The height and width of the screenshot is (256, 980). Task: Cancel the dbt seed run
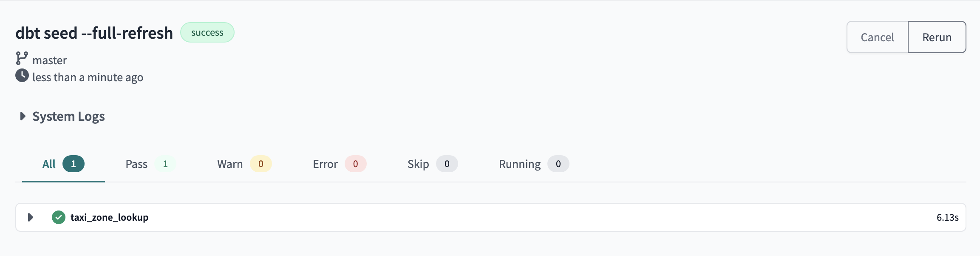[878, 37]
